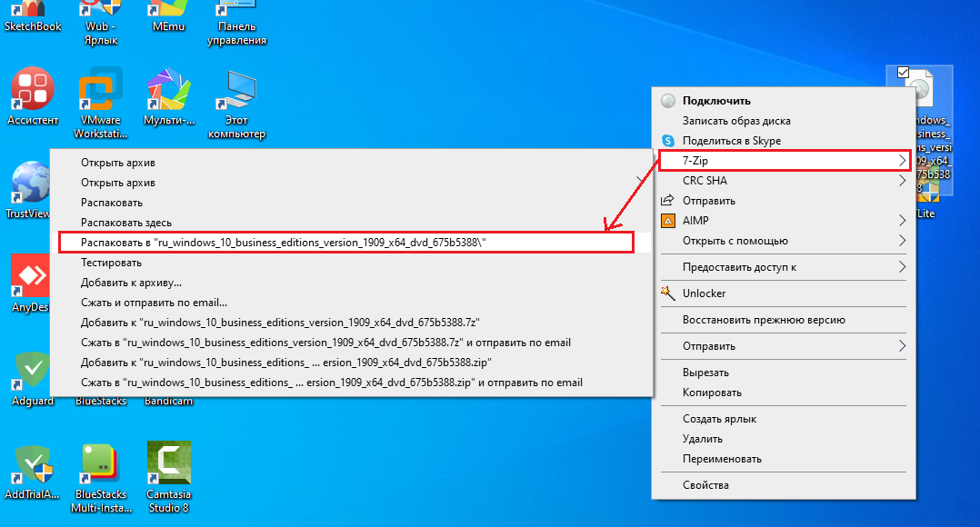Select Записать образ диска
Screen dimensions: 980x527
(784, 121)
